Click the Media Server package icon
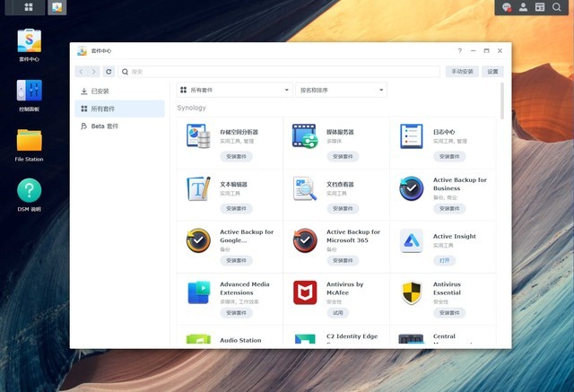This screenshot has width=574, height=392. click(305, 136)
